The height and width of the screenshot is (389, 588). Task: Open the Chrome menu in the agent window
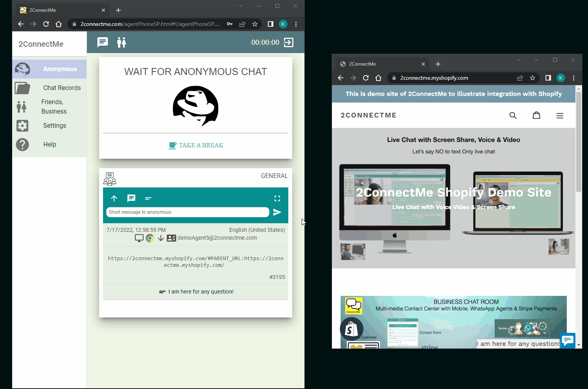(296, 24)
